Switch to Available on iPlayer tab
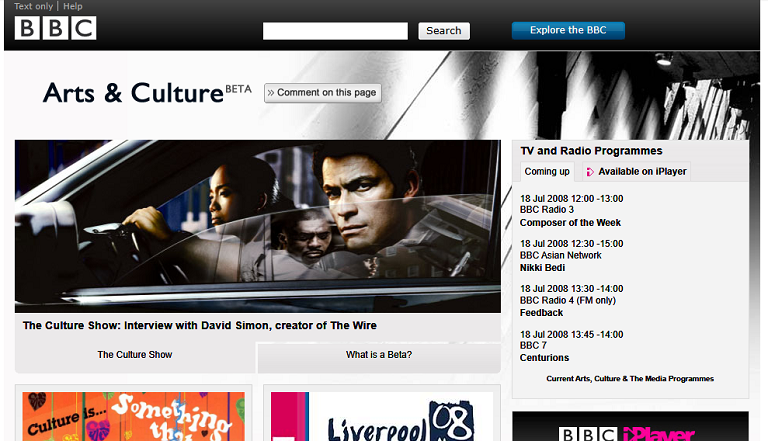Screen dimensions: 768x441 tap(637, 172)
